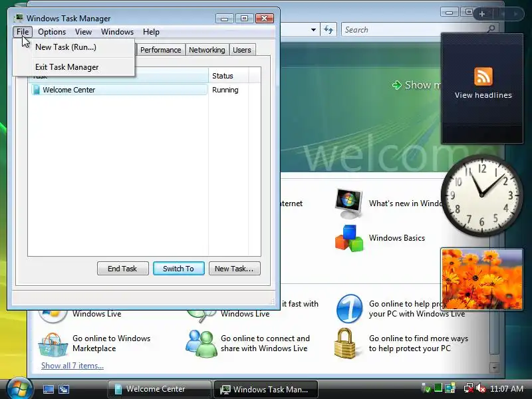The width and height of the screenshot is (532, 399).
Task: Click the Switch To button
Action: point(178,269)
